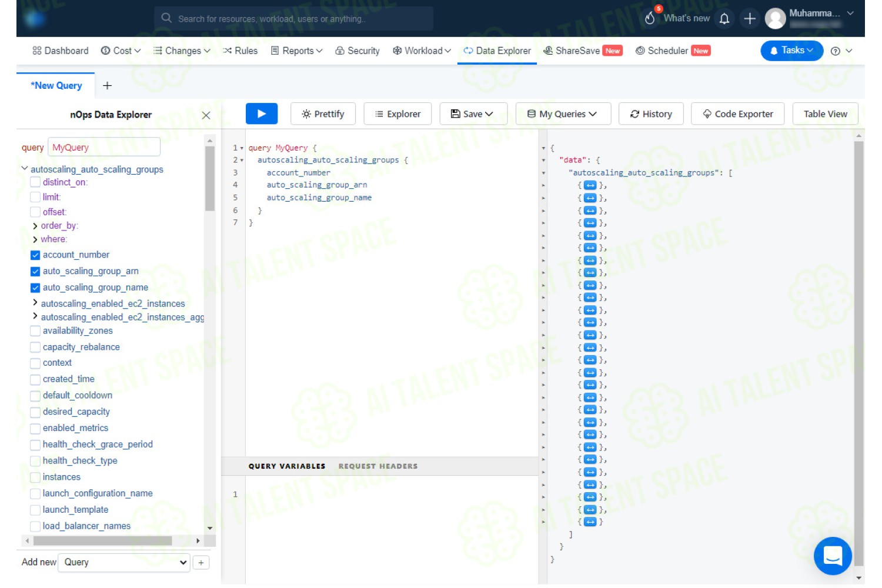Open ShareSave page
Viewport: 882px width, 588px height.
[583, 51]
